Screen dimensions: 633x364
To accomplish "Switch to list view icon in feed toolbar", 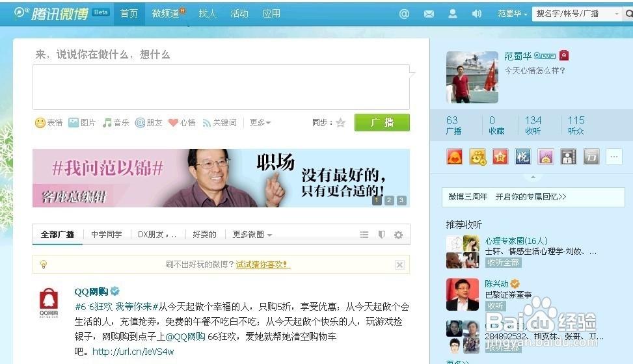I will [x=364, y=235].
